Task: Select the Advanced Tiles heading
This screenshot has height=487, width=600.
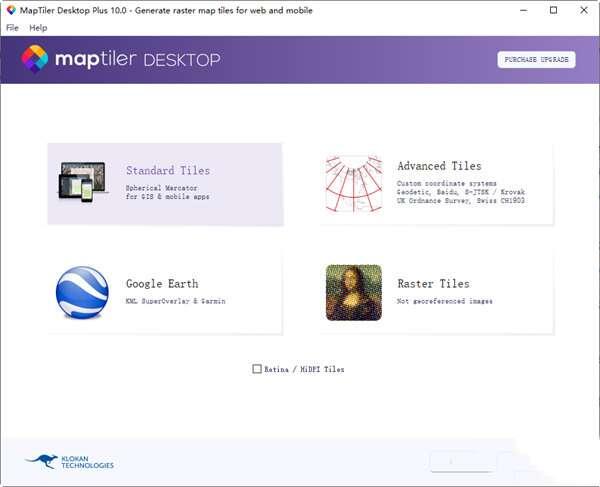Action: [x=439, y=166]
